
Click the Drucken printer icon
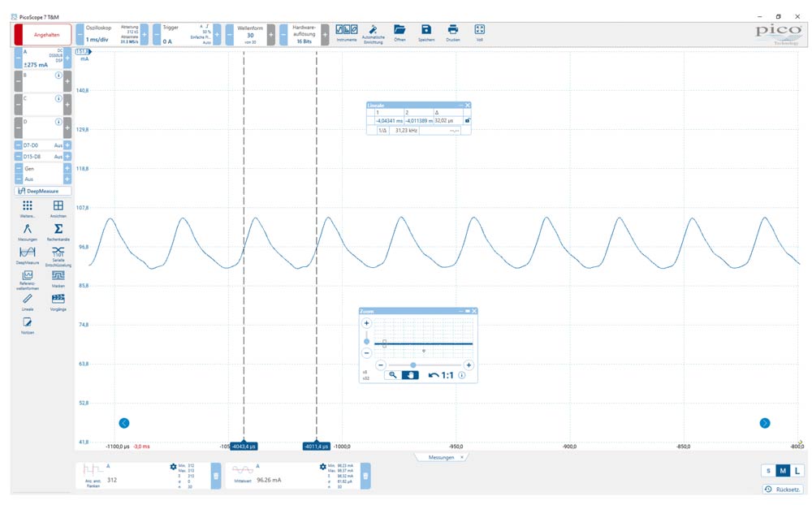(453, 30)
